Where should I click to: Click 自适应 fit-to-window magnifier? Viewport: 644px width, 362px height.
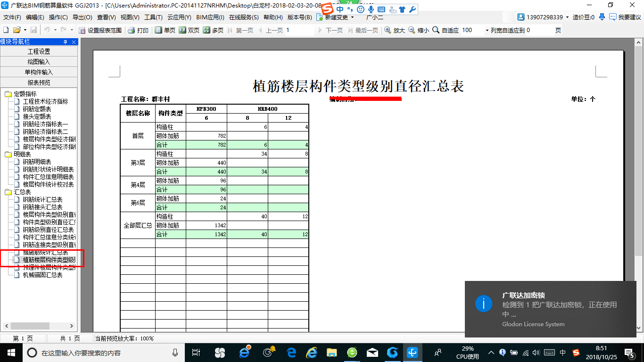click(446, 30)
